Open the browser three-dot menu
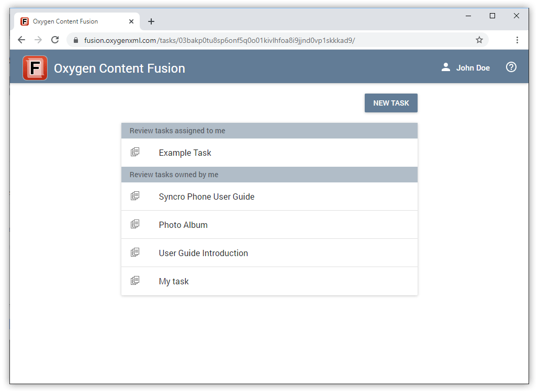 tap(517, 40)
